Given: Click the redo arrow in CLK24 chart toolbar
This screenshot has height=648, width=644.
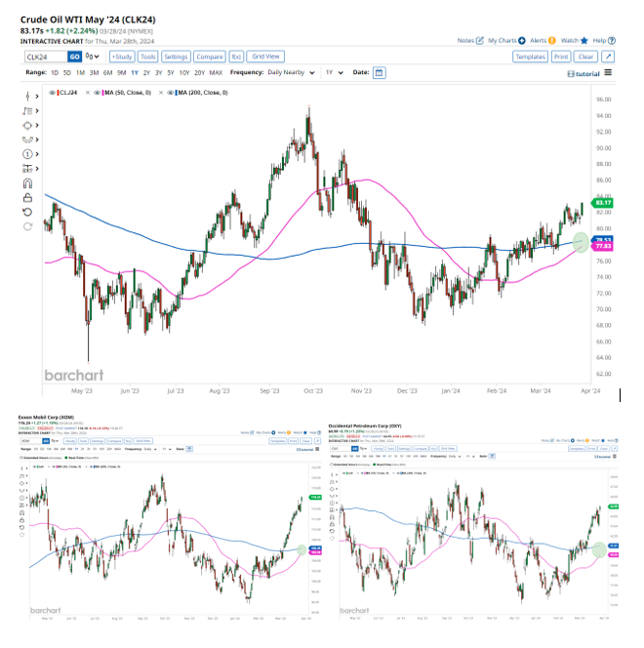Looking at the screenshot, I should tap(27, 226).
